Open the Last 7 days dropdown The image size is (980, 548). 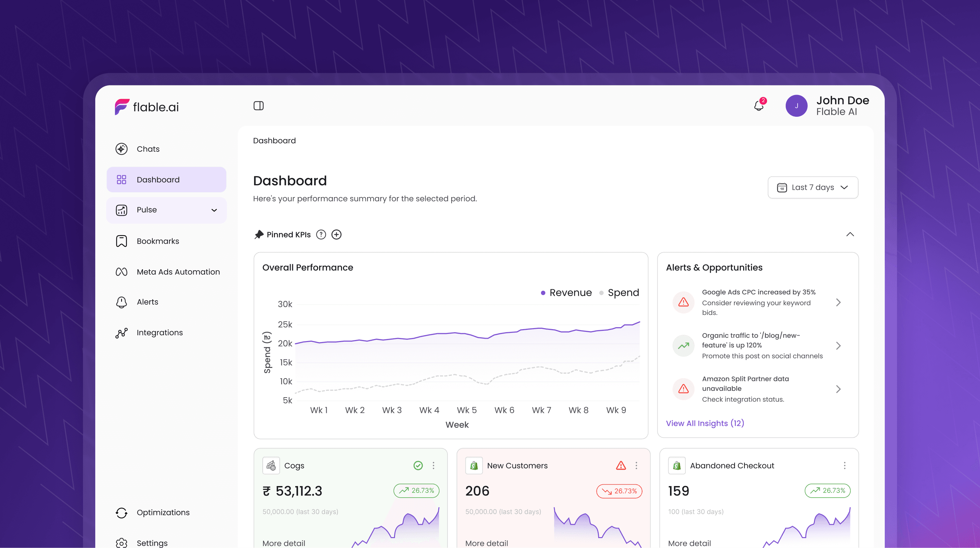click(x=813, y=187)
